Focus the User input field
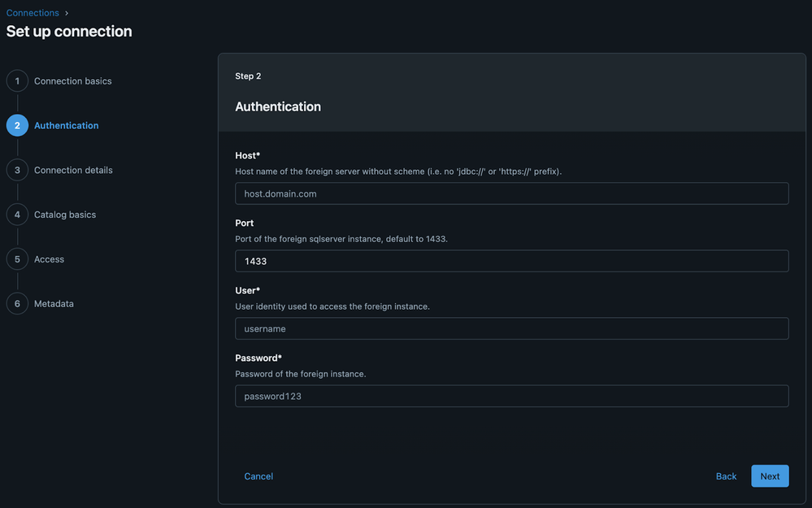 [x=511, y=328]
